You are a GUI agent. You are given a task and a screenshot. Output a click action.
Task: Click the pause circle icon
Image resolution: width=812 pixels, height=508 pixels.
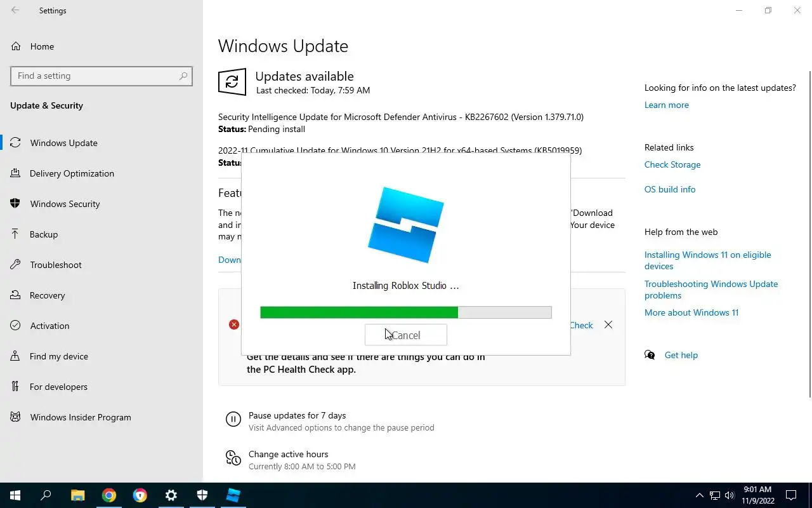(x=233, y=419)
